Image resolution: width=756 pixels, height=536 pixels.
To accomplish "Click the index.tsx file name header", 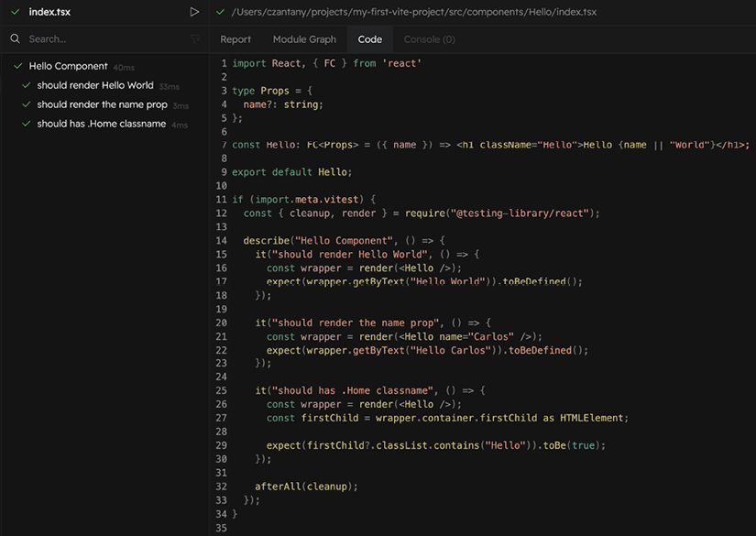I will (x=49, y=12).
